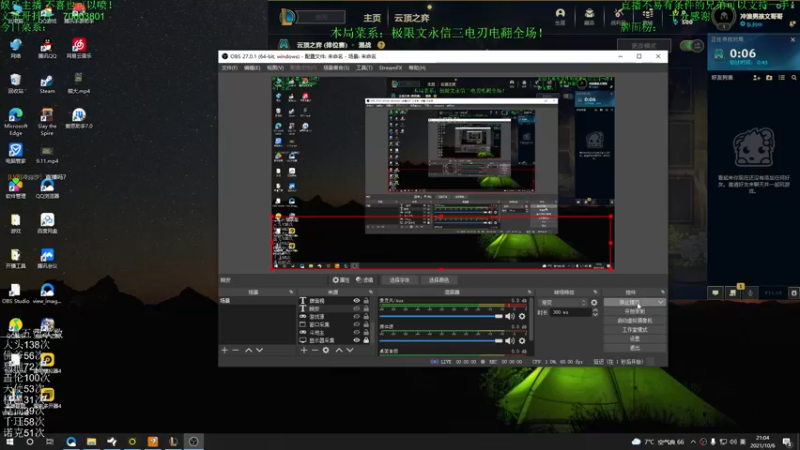Screen dimensions: 800x450
Task: Mute the 麦克风/Aux channel speaker icon
Action: click(510, 316)
